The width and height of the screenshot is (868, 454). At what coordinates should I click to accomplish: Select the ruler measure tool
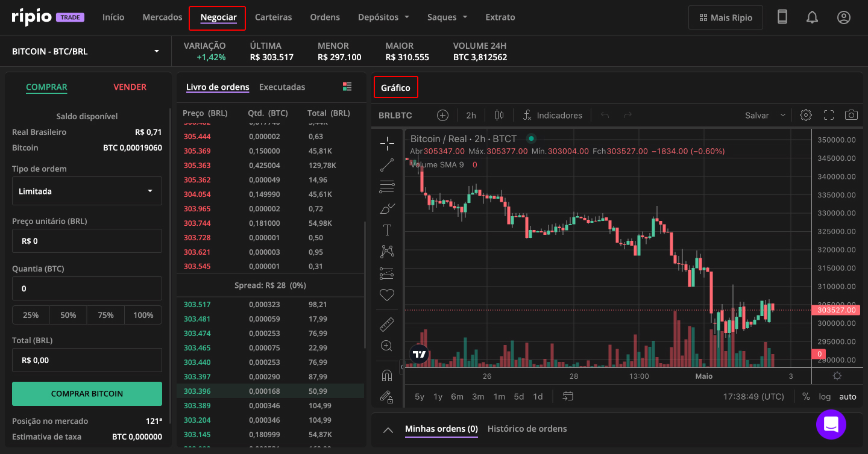coord(387,325)
